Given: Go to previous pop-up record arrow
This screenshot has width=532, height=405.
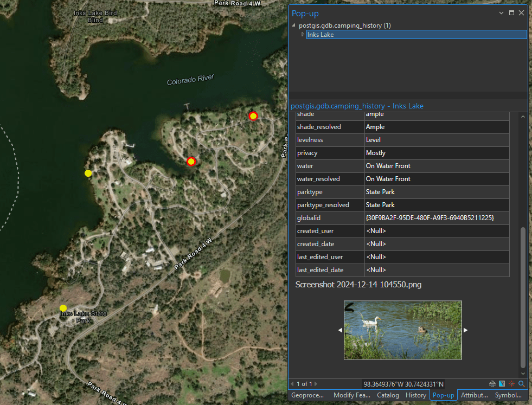Looking at the screenshot, I should (292, 384).
